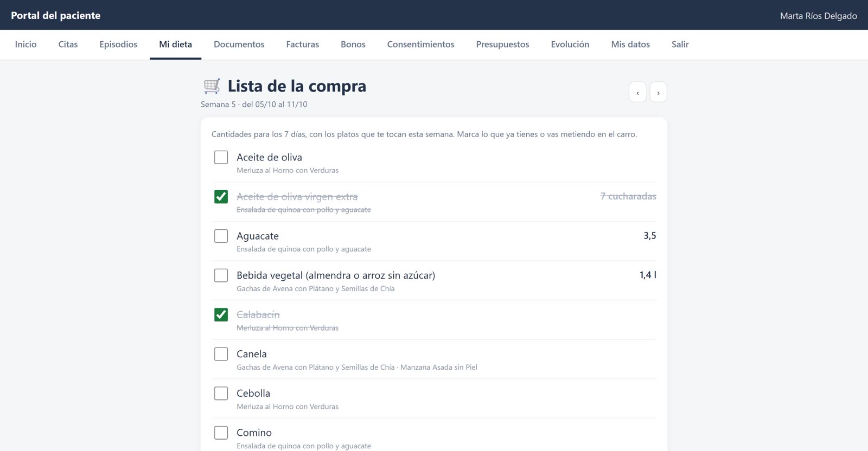Uncheck Aceite de oliva virgen extra

coord(221,197)
